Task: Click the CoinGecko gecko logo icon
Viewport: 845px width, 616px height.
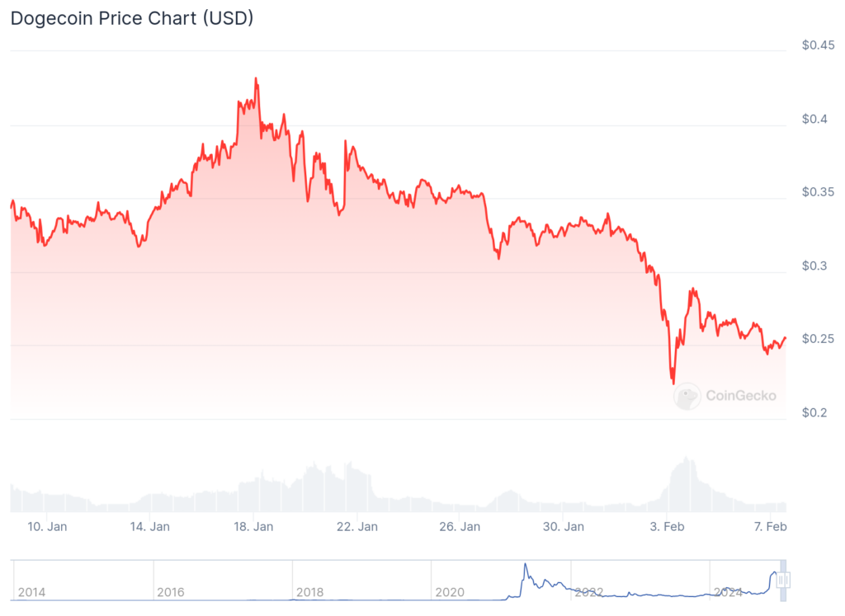Action: [x=687, y=397]
